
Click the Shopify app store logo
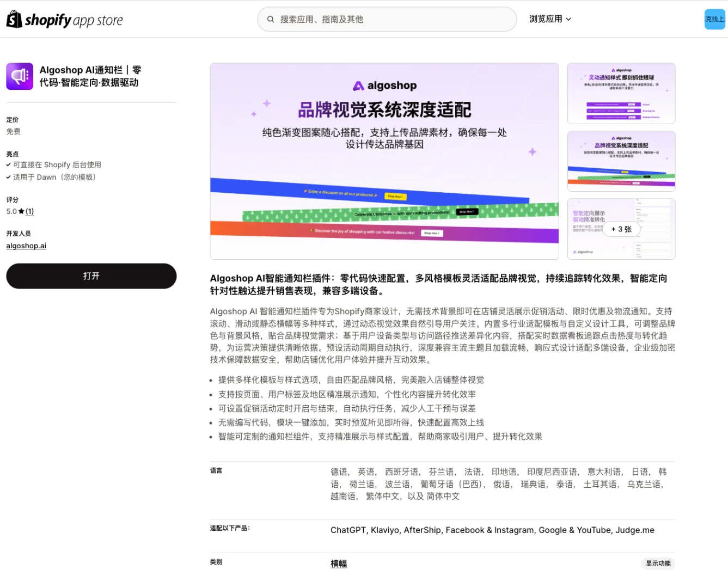coord(64,19)
